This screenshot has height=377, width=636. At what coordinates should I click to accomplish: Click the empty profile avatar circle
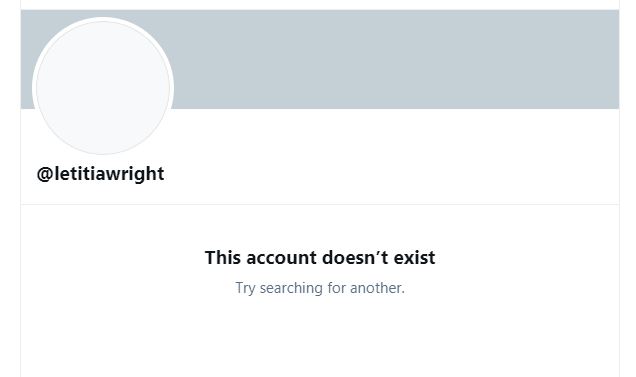(x=103, y=87)
